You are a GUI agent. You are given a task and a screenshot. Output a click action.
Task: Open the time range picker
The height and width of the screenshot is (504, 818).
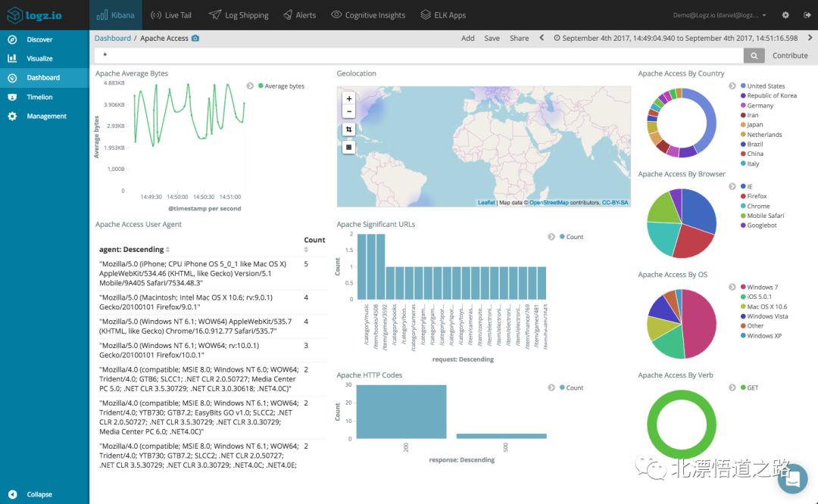point(676,38)
